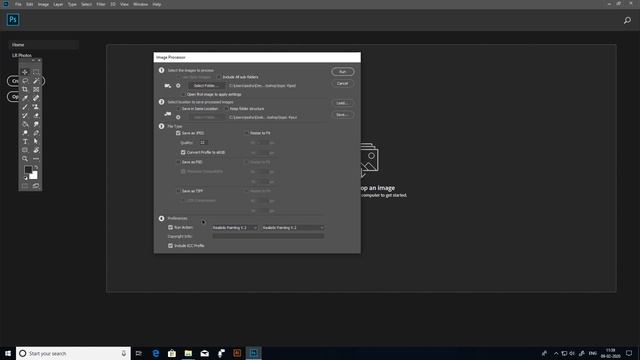Select the Eyedropper tool
640x360 pixels.
click(25, 98)
